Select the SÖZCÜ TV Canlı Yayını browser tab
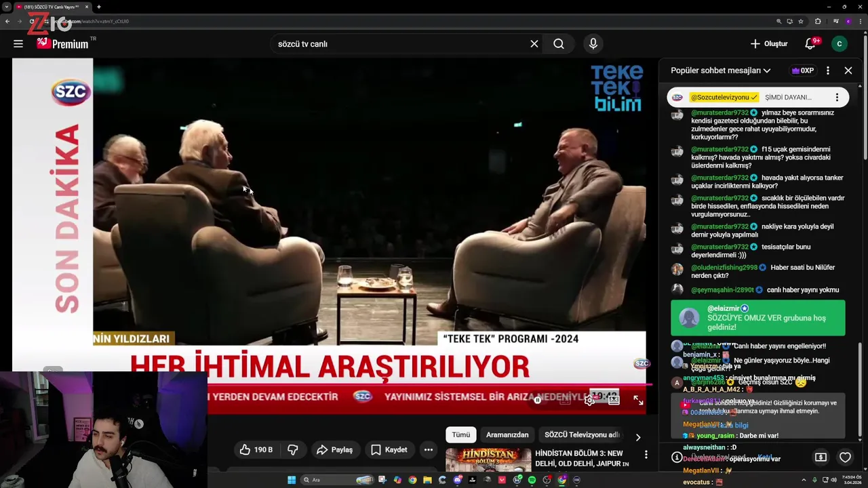Image resolution: width=868 pixels, height=488 pixels. (x=52, y=7)
